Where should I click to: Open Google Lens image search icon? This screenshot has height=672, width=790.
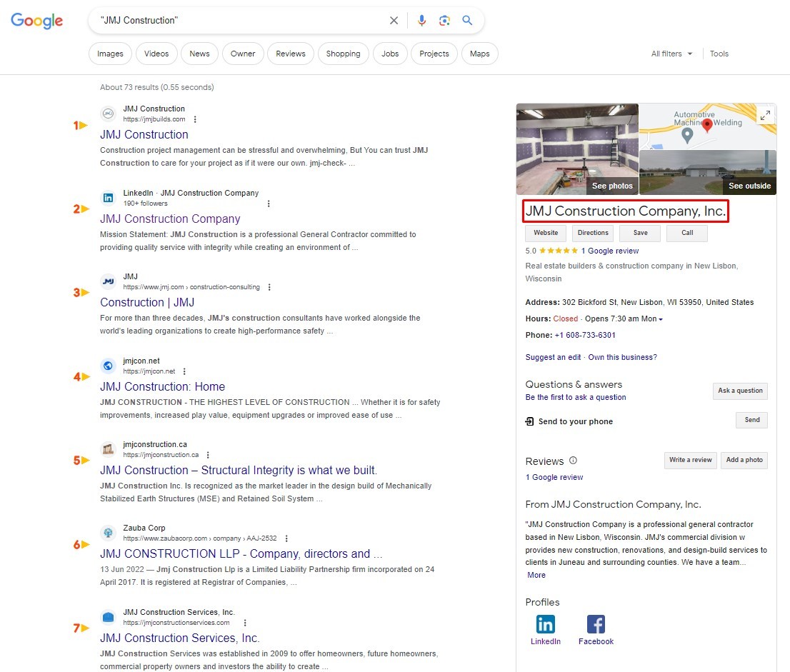[x=444, y=21]
